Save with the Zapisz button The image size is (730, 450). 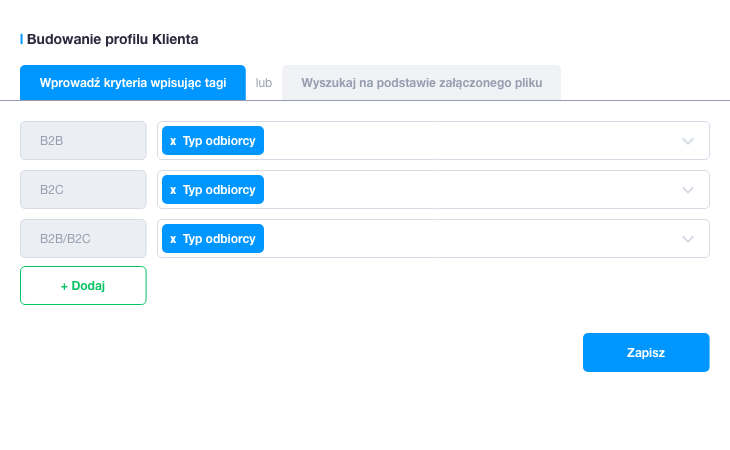pyautogui.click(x=646, y=352)
